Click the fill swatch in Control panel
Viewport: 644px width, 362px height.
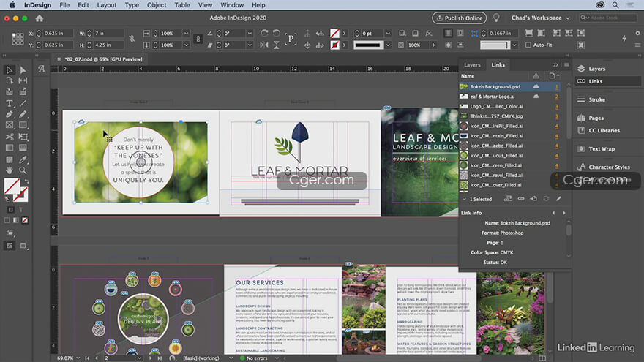click(x=334, y=33)
